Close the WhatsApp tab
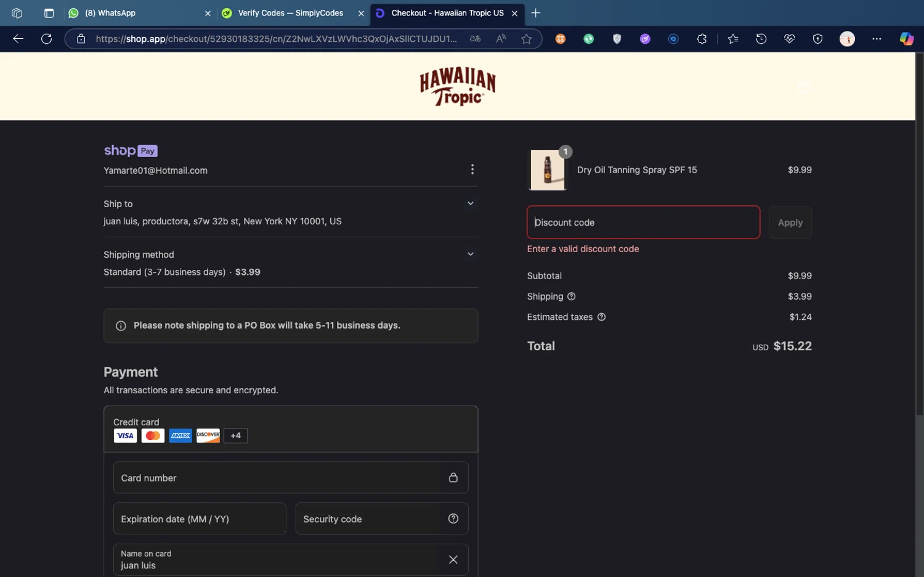 208,13
